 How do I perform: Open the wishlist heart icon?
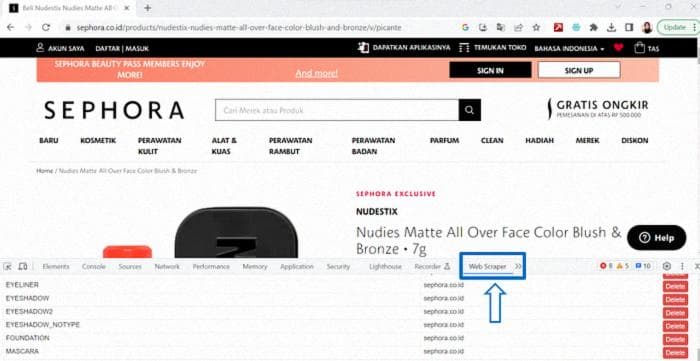tap(618, 48)
